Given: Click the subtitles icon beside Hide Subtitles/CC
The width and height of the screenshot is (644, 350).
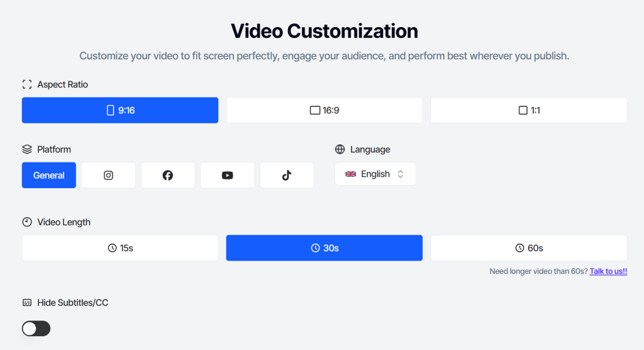Looking at the screenshot, I should [27, 303].
